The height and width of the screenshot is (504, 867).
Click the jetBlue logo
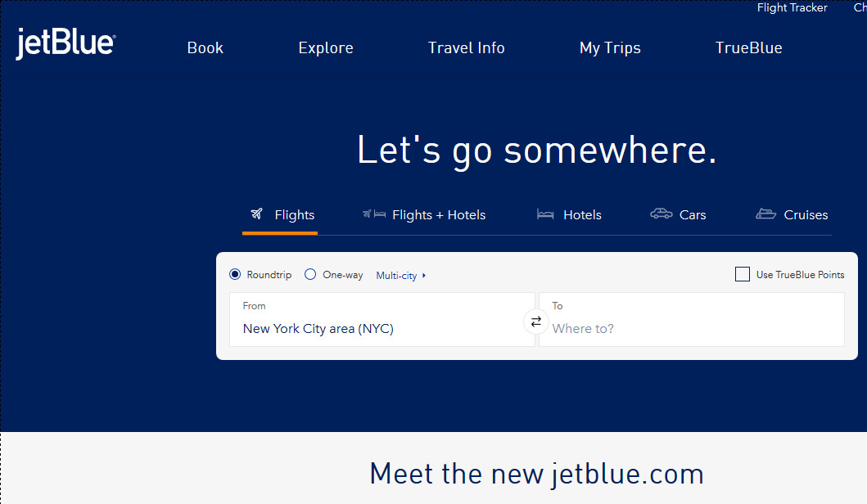(x=65, y=44)
